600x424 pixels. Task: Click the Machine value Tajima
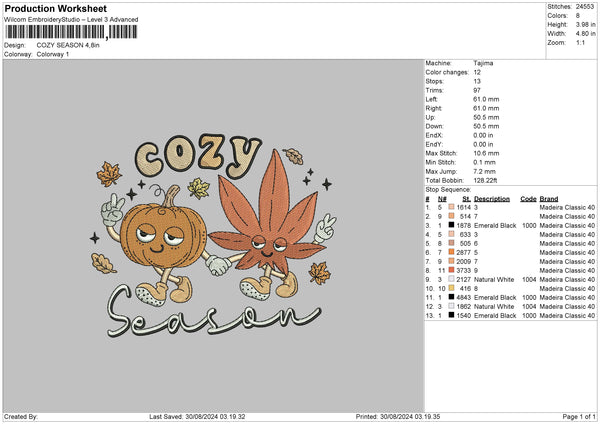click(482, 63)
